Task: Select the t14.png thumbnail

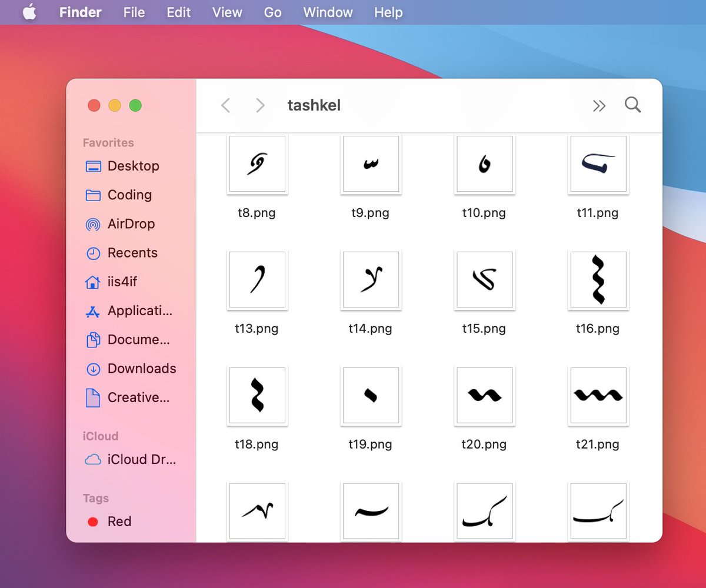Action: [x=371, y=280]
